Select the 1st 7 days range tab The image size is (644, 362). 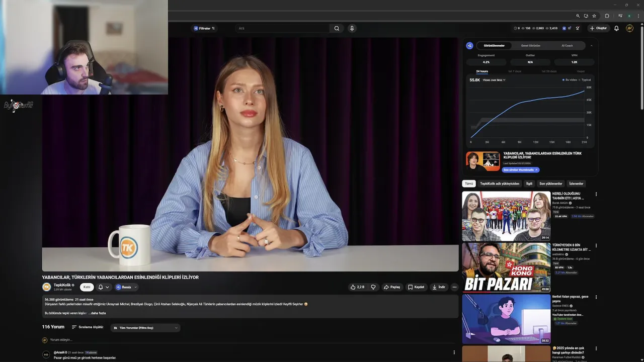pos(514,71)
